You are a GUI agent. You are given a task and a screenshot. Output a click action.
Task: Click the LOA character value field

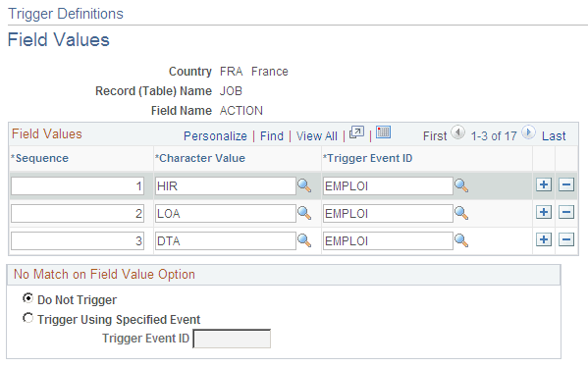[x=226, y=213]
